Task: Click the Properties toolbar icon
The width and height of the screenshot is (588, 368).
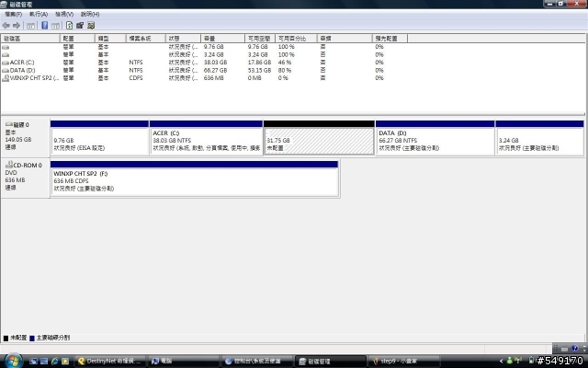Action: tap(80, 26)
